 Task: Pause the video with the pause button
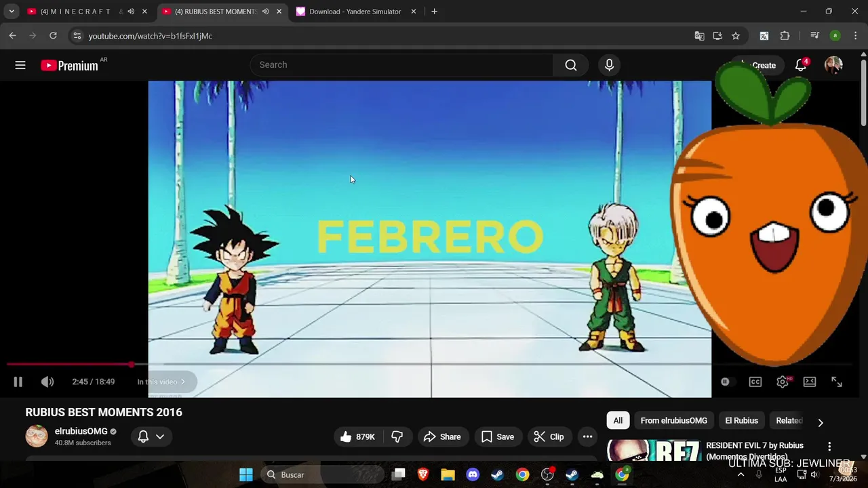click(18, 382)
